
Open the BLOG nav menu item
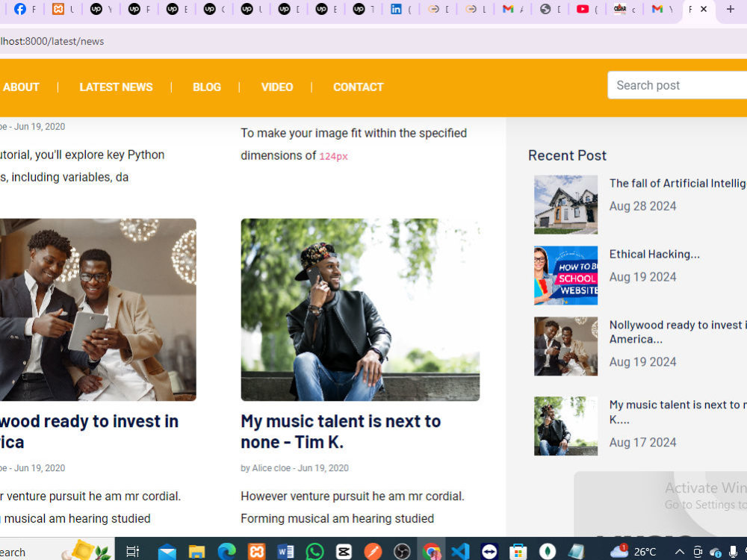[x=207, y=87]
